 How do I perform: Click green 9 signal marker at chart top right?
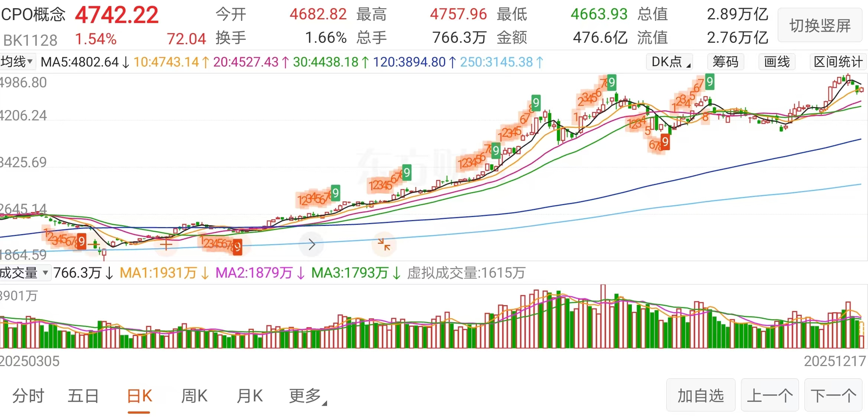tap(709, 82)
